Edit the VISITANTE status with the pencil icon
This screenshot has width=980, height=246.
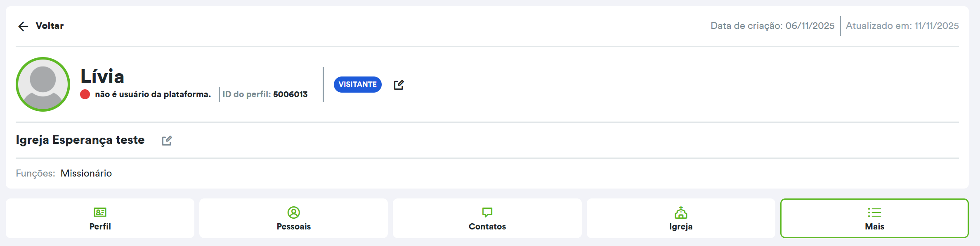[399, 85]
